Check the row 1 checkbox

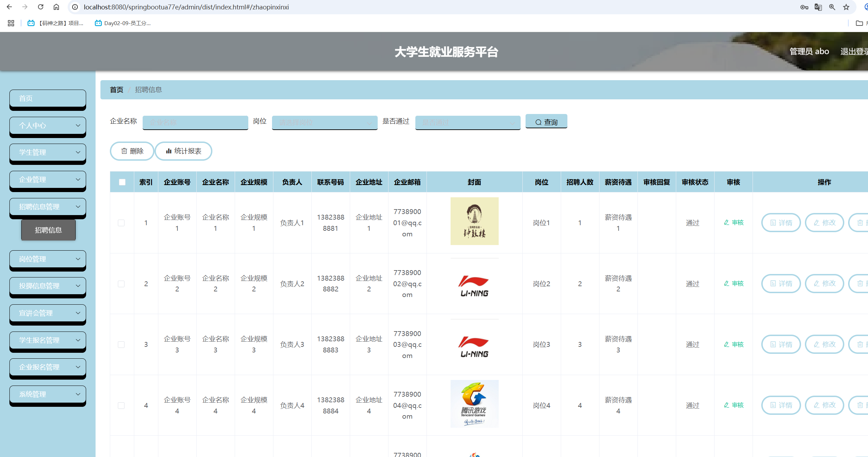121,223
